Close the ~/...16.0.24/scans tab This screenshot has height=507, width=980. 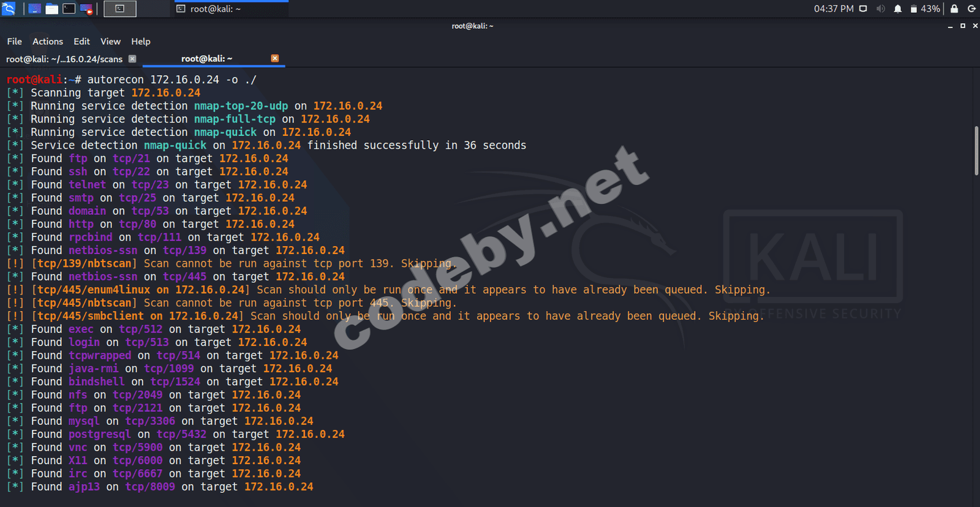click(x=132, y=59)
